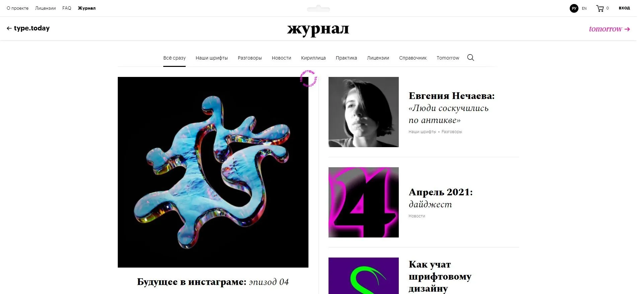Click the ВХОД login button
644x294 pixels.
pyautogui.click(x=624, y=8)
